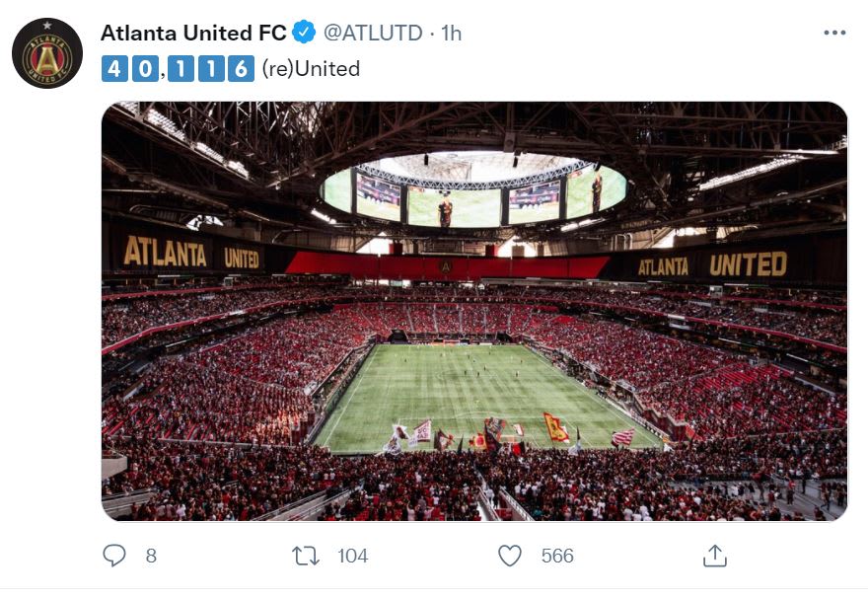Open the three-dot More options menu
The width and height of the screenshot is (868, 598).
pos(834,33)
